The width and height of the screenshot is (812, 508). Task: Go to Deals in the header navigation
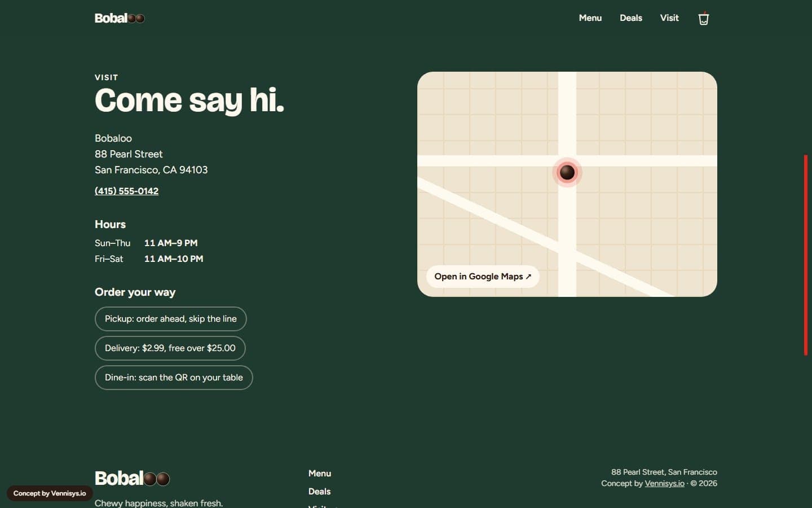coord(631,18)
